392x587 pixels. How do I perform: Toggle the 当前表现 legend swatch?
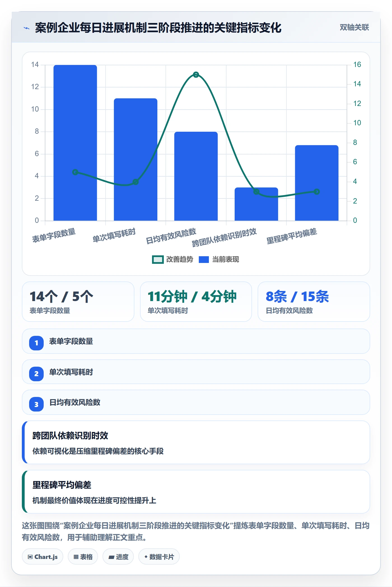click(204, 260)
